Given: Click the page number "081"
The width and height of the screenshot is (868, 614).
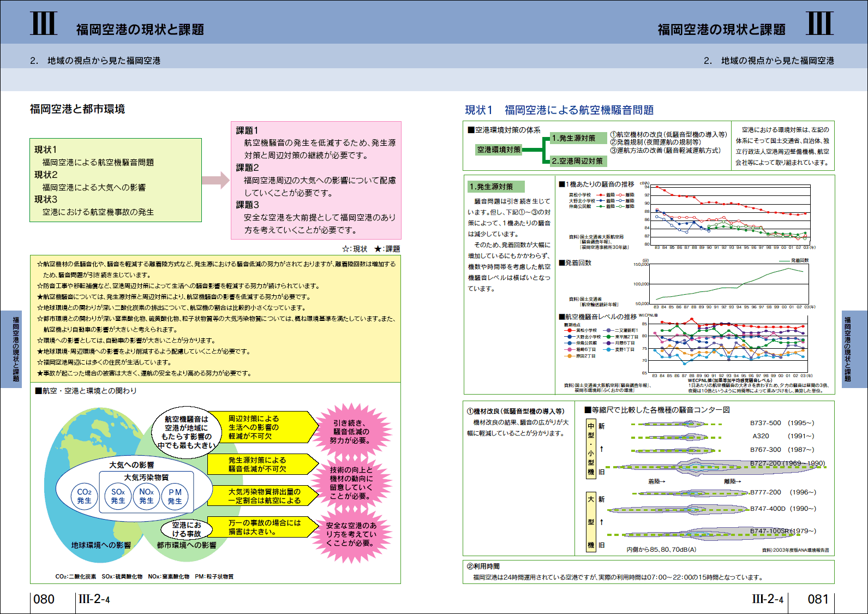Looking at the screenshot, I should 818,599.
